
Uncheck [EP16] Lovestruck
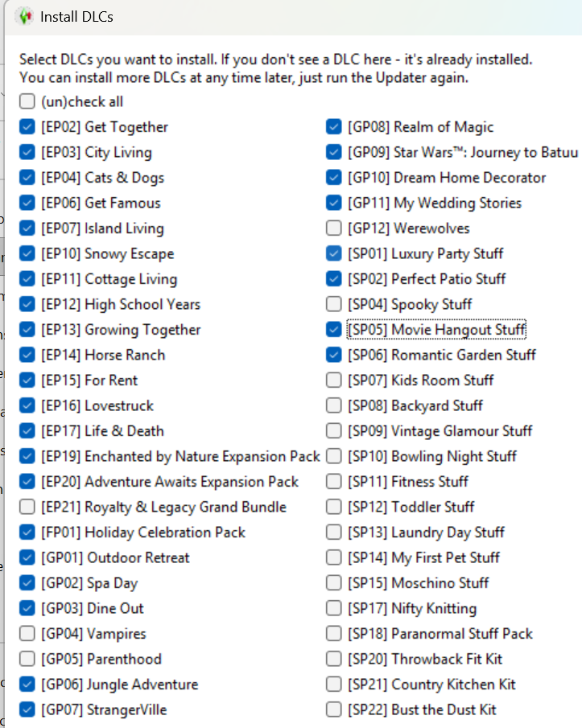click(27, 405)
